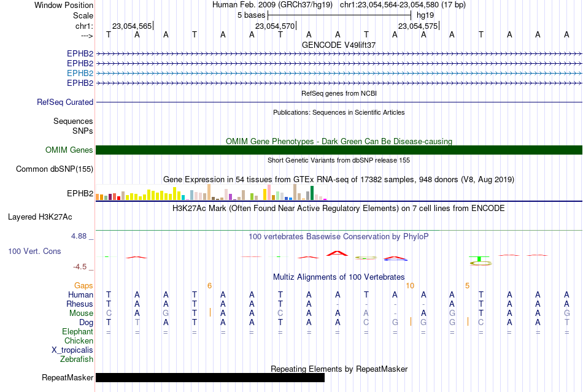Click the 100 Vert. Cons label
The image size is (583, 392).
click(34, 251)
